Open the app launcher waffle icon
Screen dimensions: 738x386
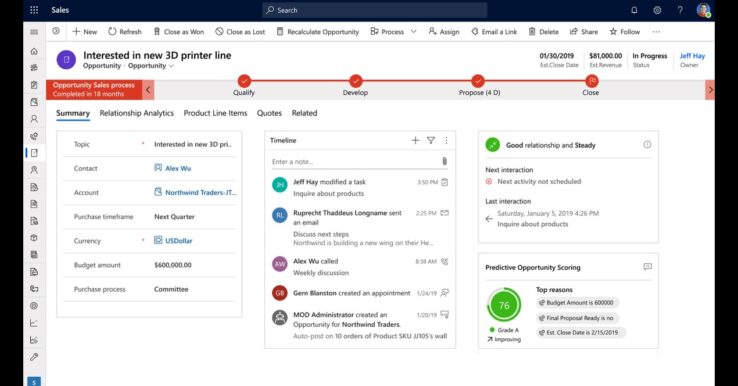point(34,10)
